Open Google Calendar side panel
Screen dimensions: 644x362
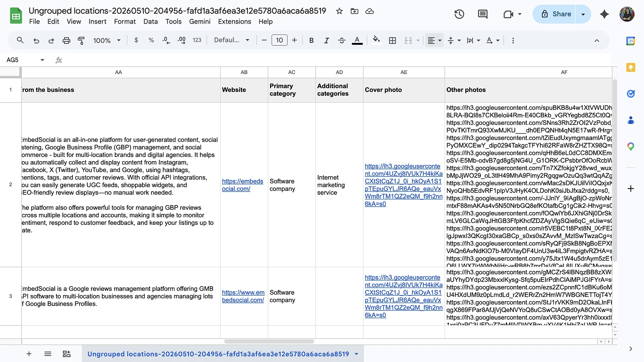tap(631, 41)
